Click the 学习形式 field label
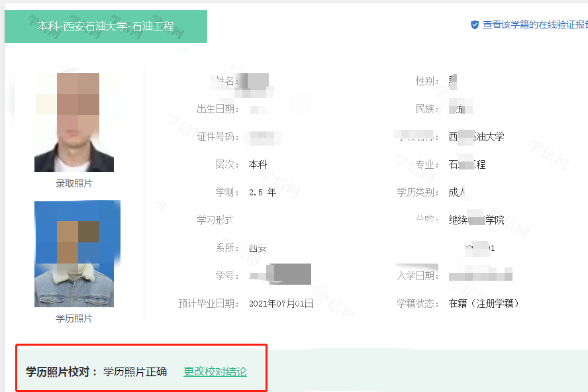 [215, 220]
